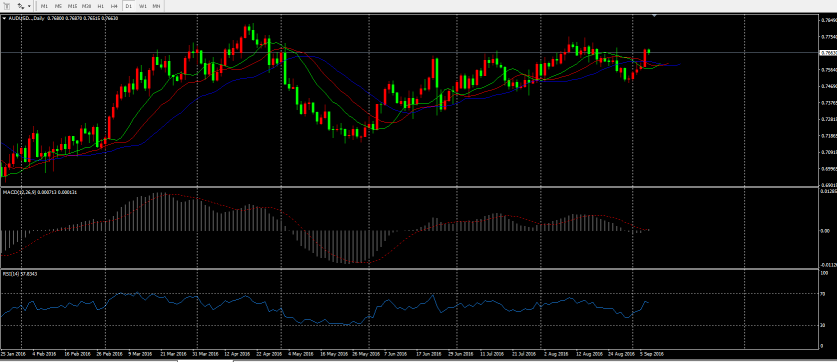Click the chart templates icon
This screenshot has height=362, width=837.
21,6
